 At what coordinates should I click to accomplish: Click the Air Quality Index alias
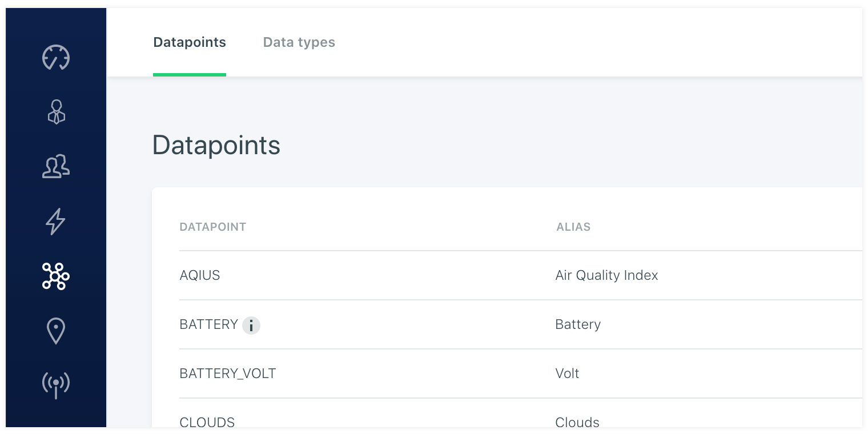pyautogui.click(x=606, y=275)
